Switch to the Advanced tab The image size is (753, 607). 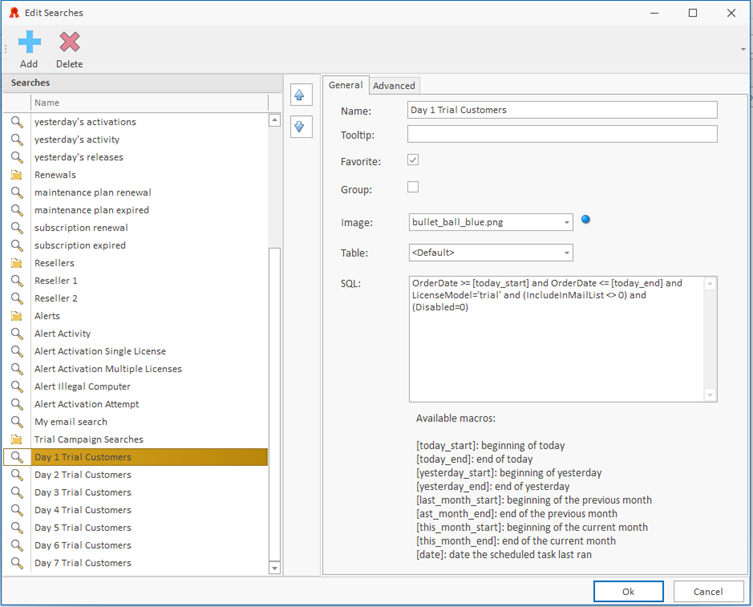[x=394, y=86]
